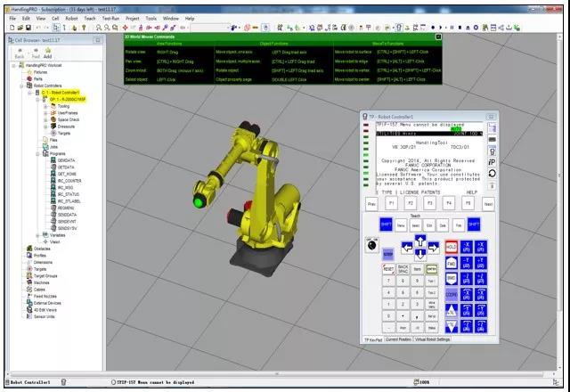The width and height of the screenshot is (570, 392).
Task: Toggle the teach pendant ON/OFF switch
Action: point(373,245)
